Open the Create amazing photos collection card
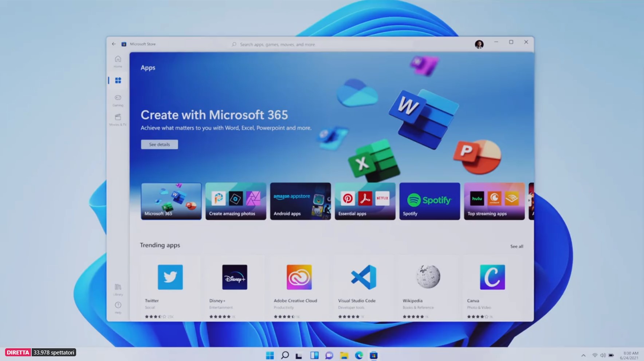 point(236,201)
